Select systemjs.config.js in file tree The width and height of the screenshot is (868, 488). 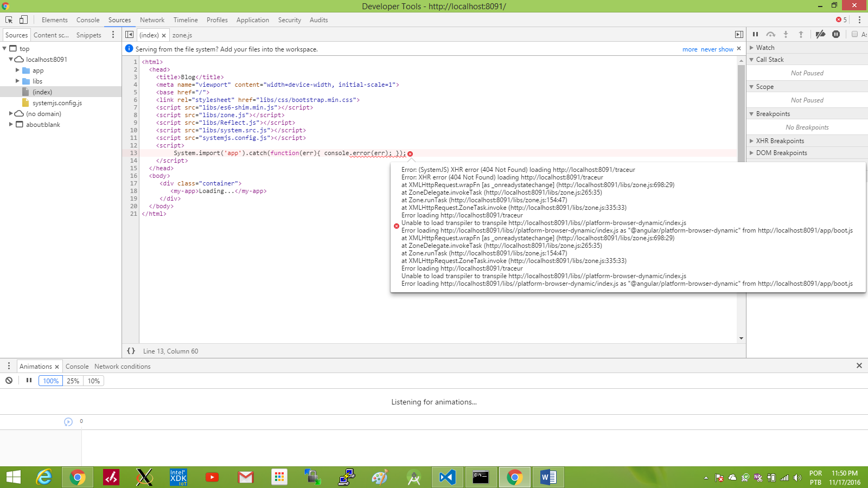pos(57,103)
